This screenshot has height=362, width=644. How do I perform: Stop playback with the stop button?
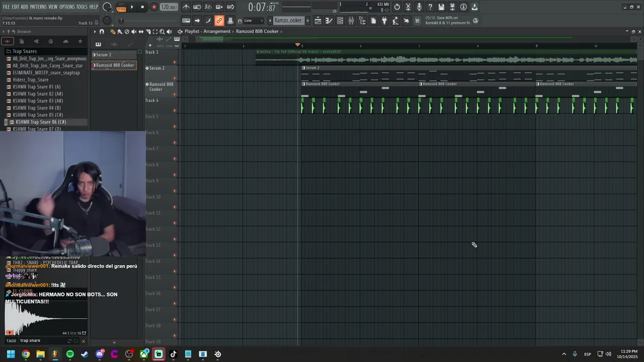coord(142,7)
